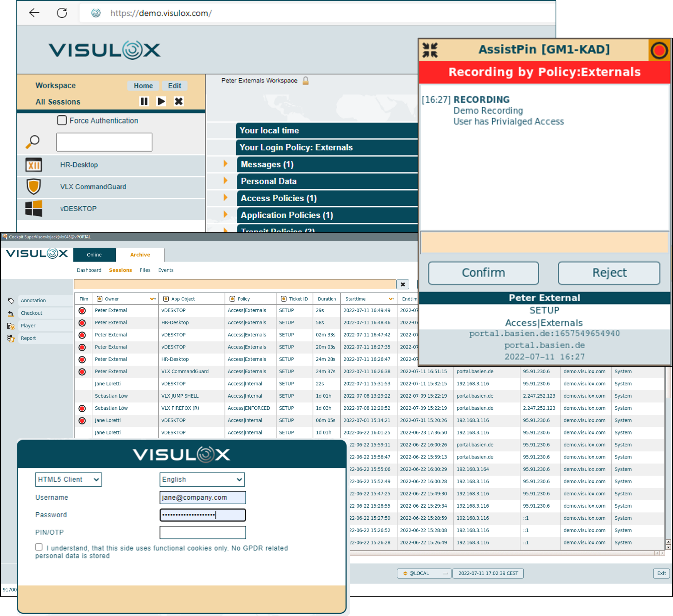Click film icon for VLX FIREFOX (R) session

[x=82, y=408]
